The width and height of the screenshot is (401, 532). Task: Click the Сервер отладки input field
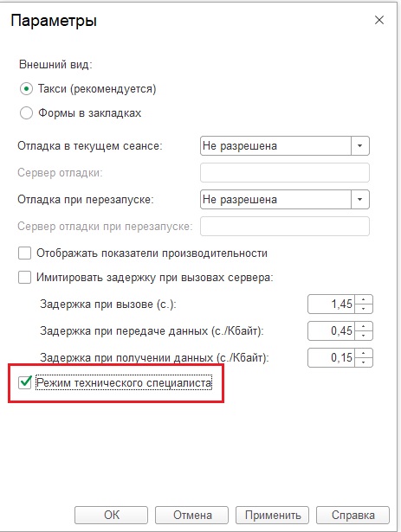point(285,173)
